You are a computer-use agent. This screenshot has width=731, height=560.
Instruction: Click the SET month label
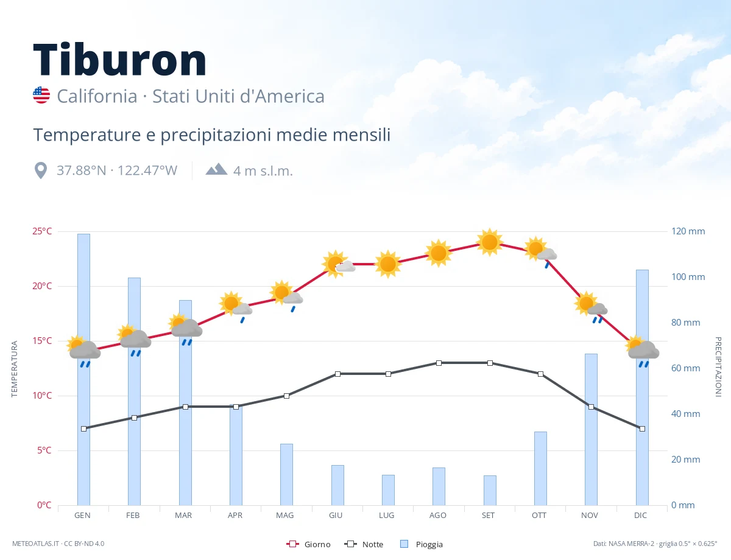[x=488, y=515]
